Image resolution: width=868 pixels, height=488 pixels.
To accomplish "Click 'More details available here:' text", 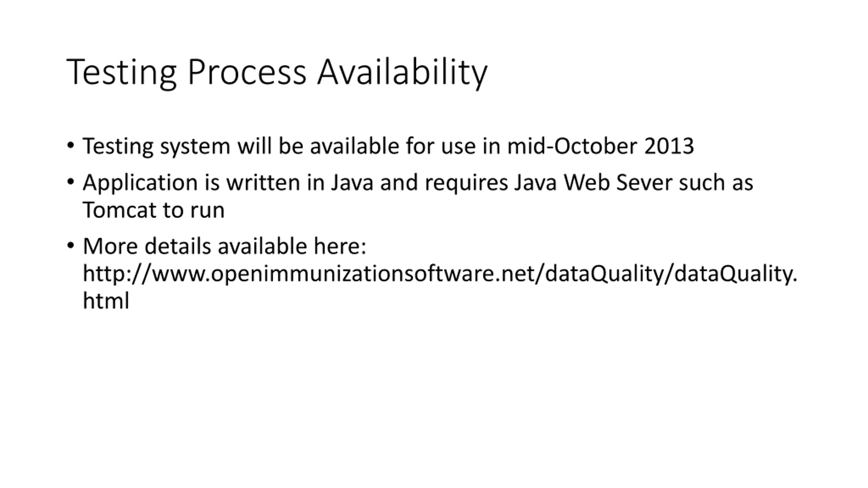I will click(224, 246).
